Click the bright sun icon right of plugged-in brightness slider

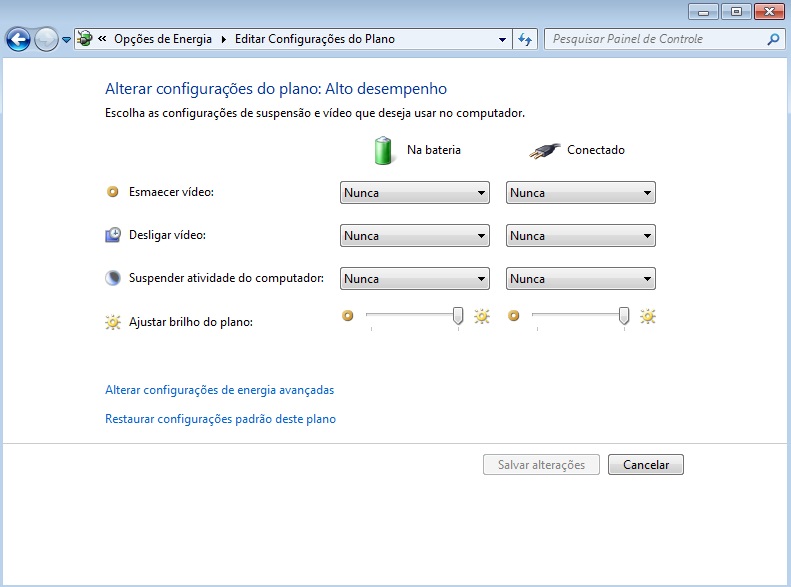tap(648, 316)
